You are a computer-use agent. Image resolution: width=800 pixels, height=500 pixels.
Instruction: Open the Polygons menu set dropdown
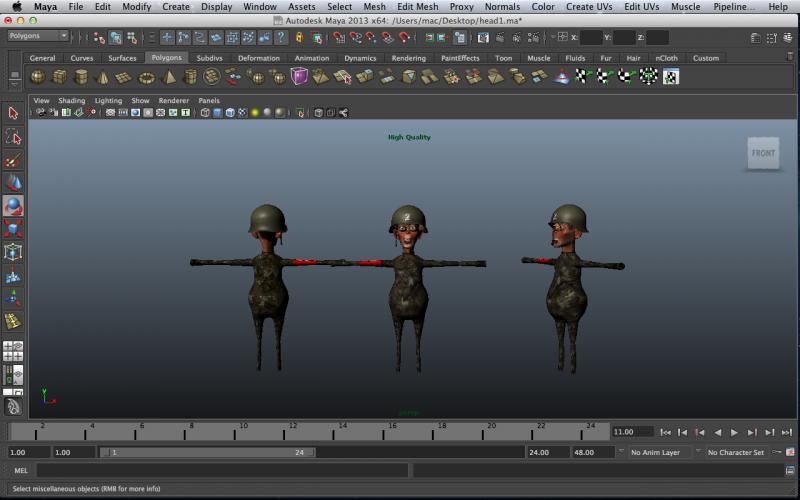click(37, 36)
